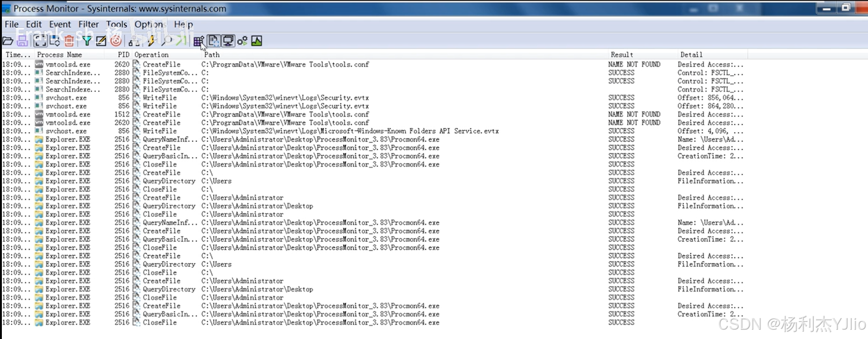Click the lightning bolt toolbar icon
The width and height of the screenshot is (868, 339).
click(151, 41)
